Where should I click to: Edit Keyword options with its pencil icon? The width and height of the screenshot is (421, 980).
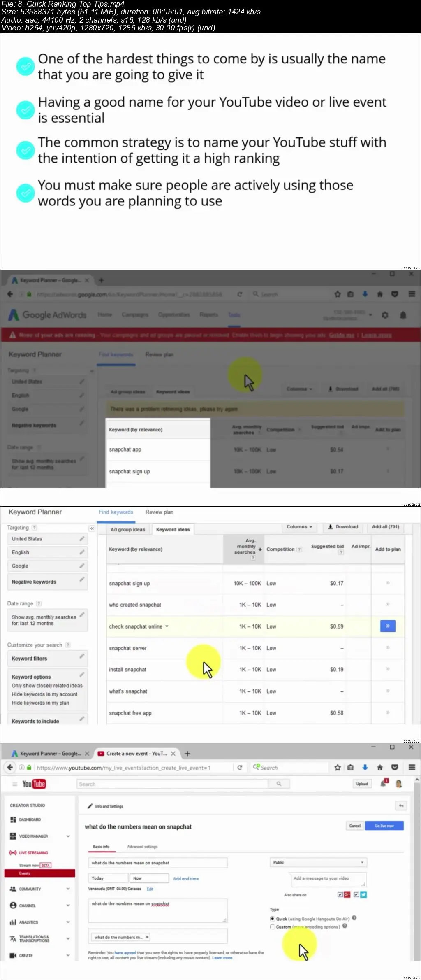(82, 674)
